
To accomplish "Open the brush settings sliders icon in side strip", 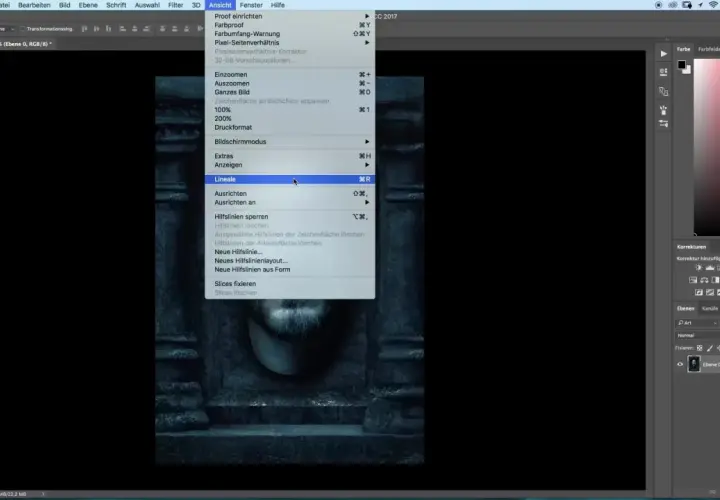I will (664, 124).
